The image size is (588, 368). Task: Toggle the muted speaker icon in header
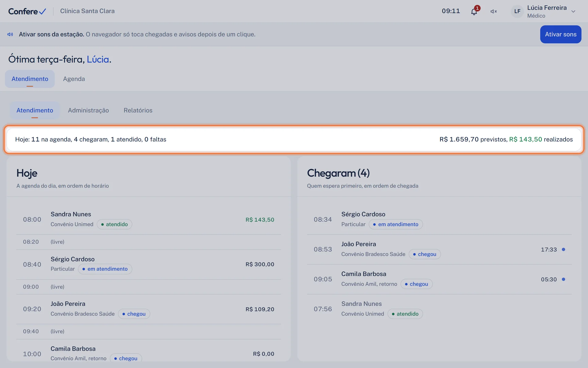(493, 11)
